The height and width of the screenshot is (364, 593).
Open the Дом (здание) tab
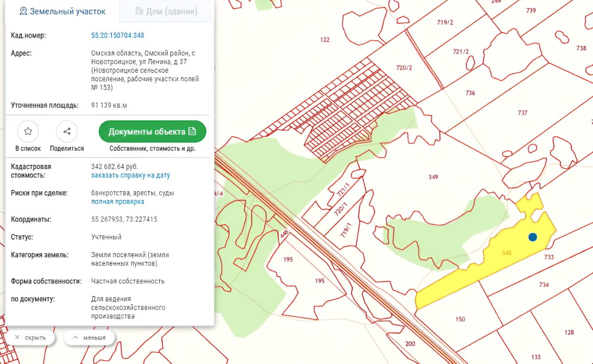click(167, 11)
